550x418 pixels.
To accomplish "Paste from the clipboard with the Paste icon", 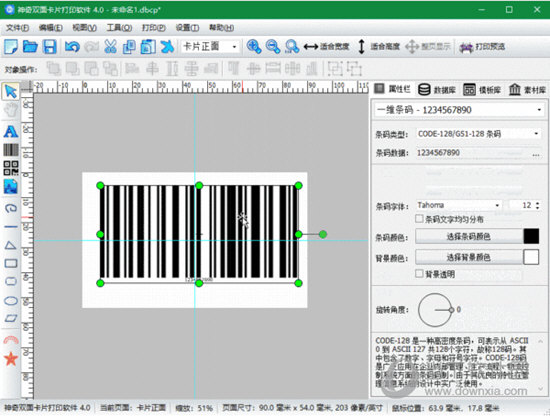I will pyautogui.click(x=148, y=47).
